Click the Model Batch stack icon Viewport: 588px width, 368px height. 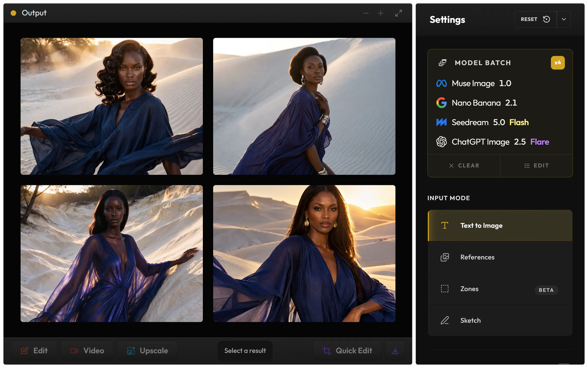tap(442, 63)
